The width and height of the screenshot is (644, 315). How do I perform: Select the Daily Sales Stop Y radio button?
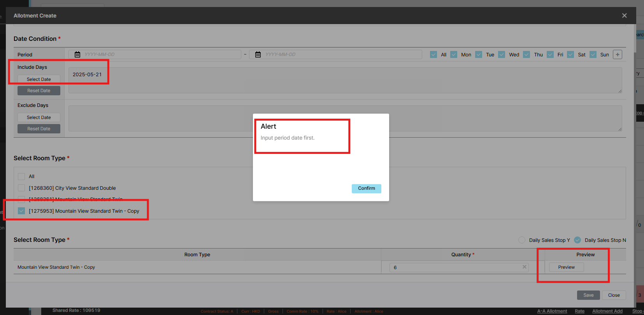click(x=522, y=240)
